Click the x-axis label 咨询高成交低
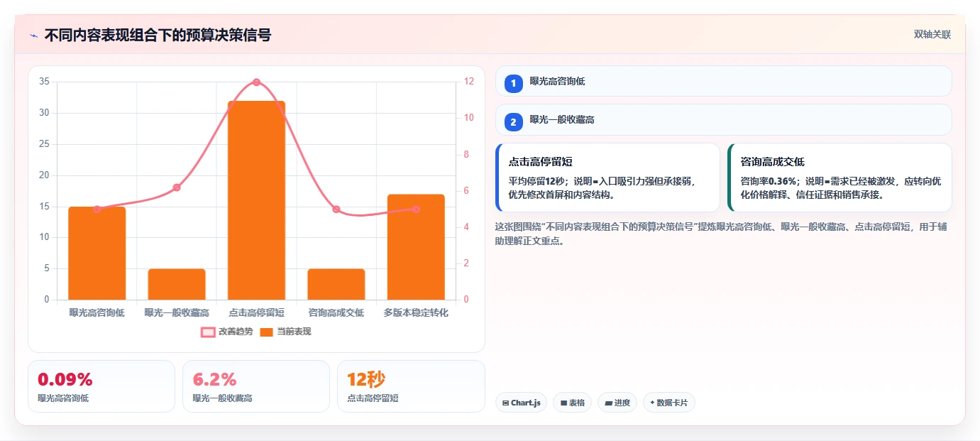Screen dimensions: 980x441 coord(336,312)
